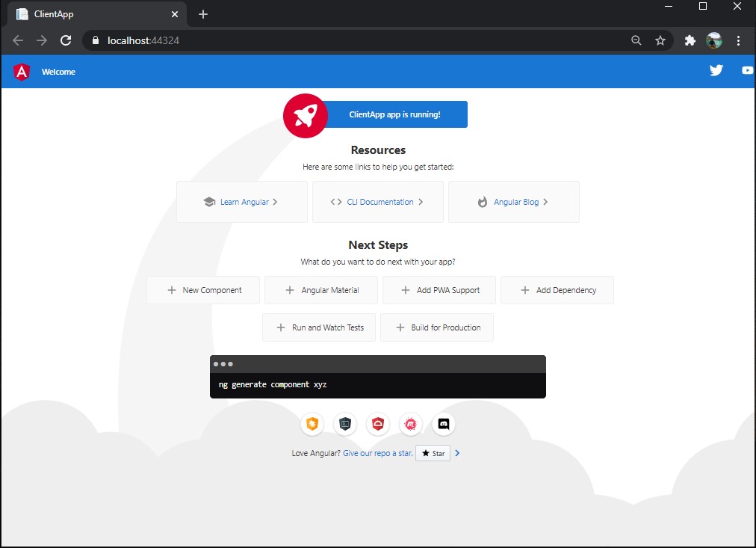Viewport: 756px width, 548px height.
Task: Open a new tab with plus button
Action: (x=203, y=14)
